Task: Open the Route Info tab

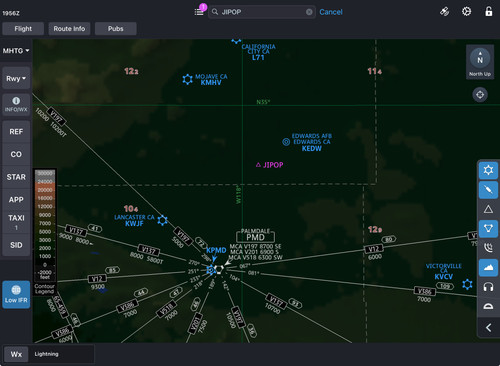Action: (x=69, y=29)
